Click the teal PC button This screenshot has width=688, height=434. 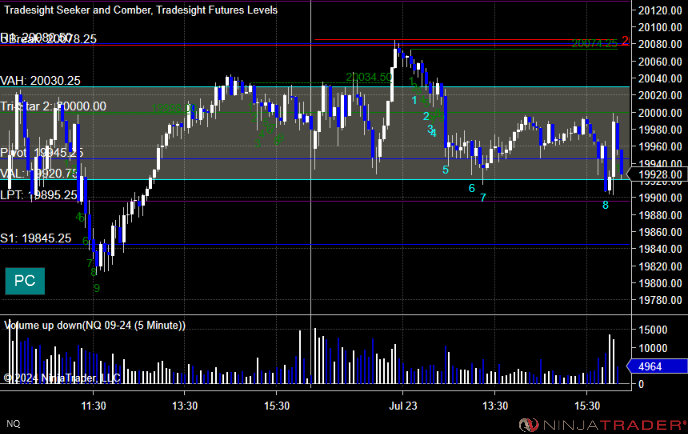pyautogui.click(x=25, y=281)
